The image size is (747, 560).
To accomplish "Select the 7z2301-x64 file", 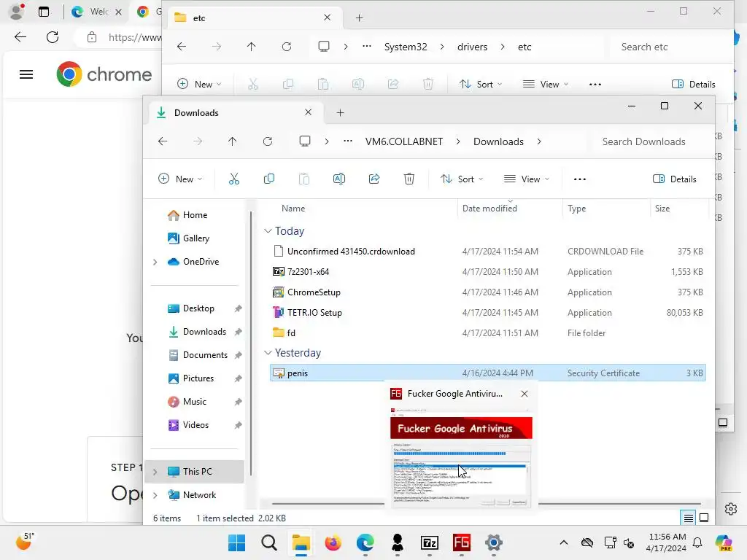I will (x=487, y=272).
